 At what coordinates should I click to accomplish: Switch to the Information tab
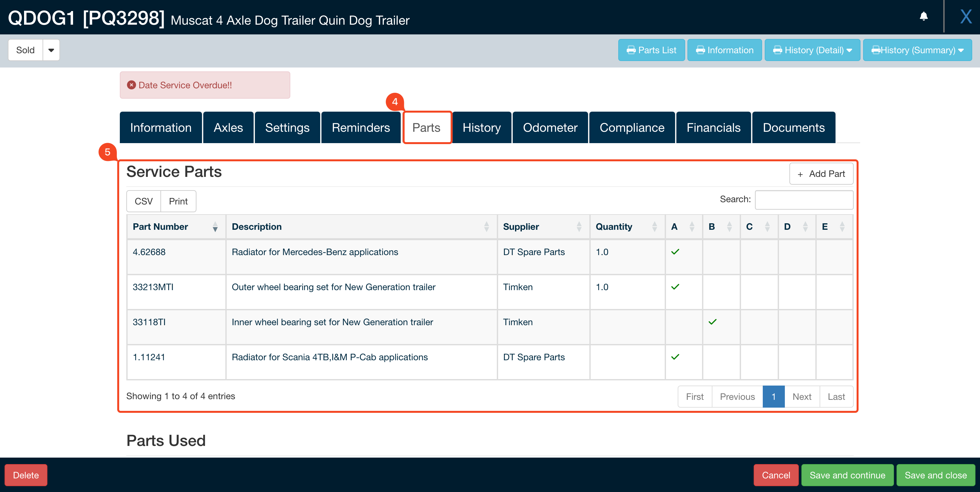pyautogui.click(x=160, y=127)
